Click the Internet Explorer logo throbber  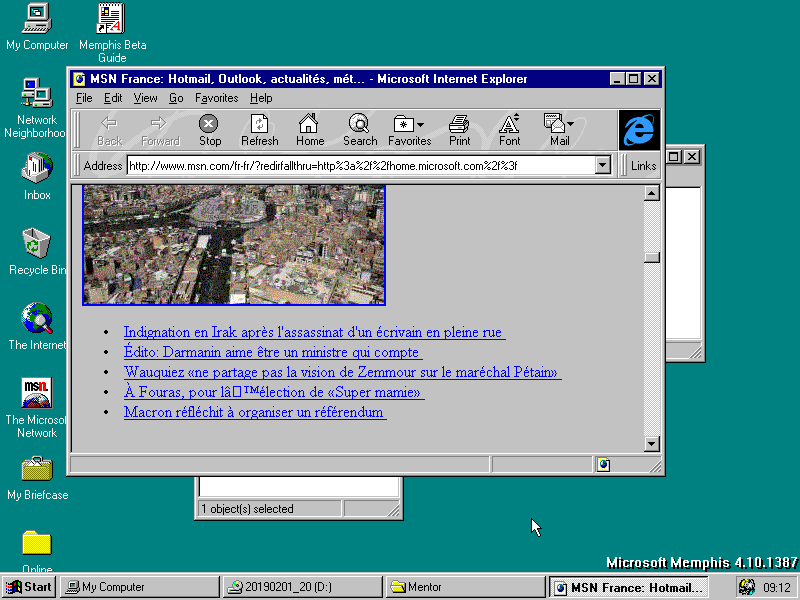pyautogui.click(x=639, y=130)
